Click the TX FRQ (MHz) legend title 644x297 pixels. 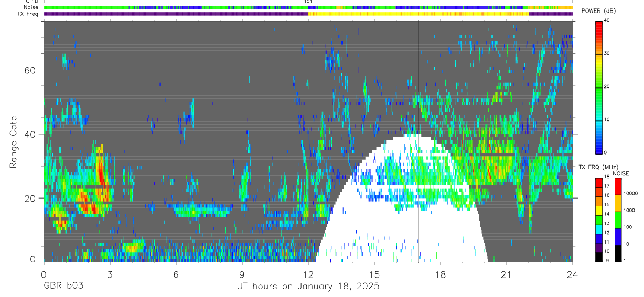598,167
